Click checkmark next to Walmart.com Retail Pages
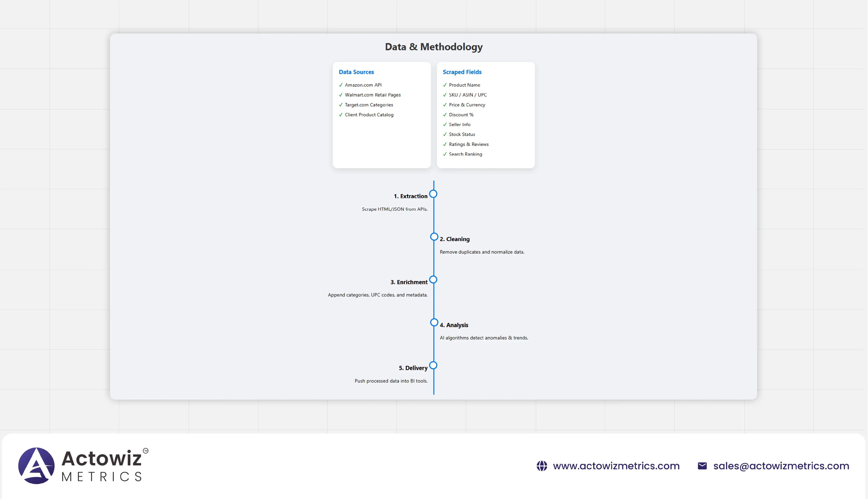The height and width of the screenshot is (499, 868). pos(341,95)
